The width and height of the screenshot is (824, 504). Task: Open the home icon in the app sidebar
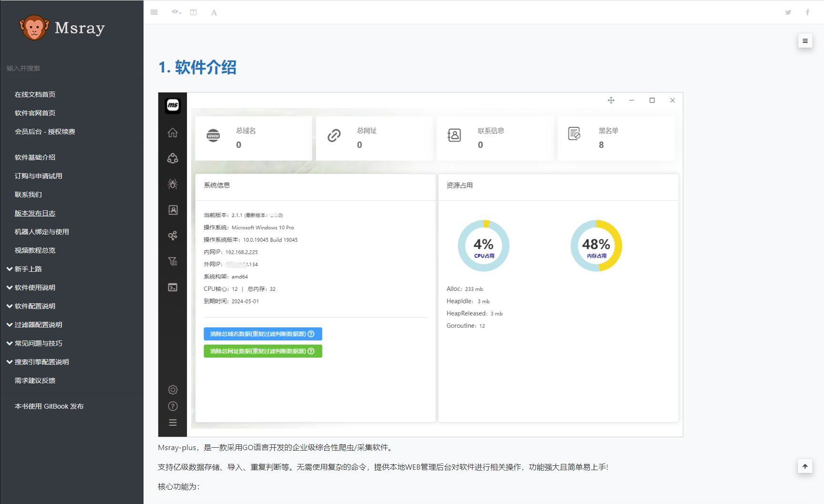point(173,133)
